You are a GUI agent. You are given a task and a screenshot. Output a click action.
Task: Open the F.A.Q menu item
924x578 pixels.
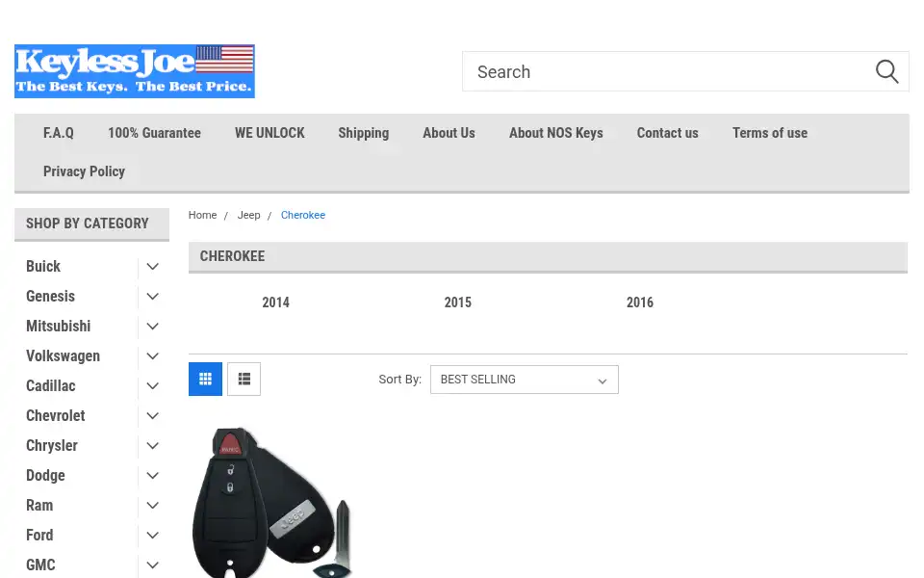point(59,133)
